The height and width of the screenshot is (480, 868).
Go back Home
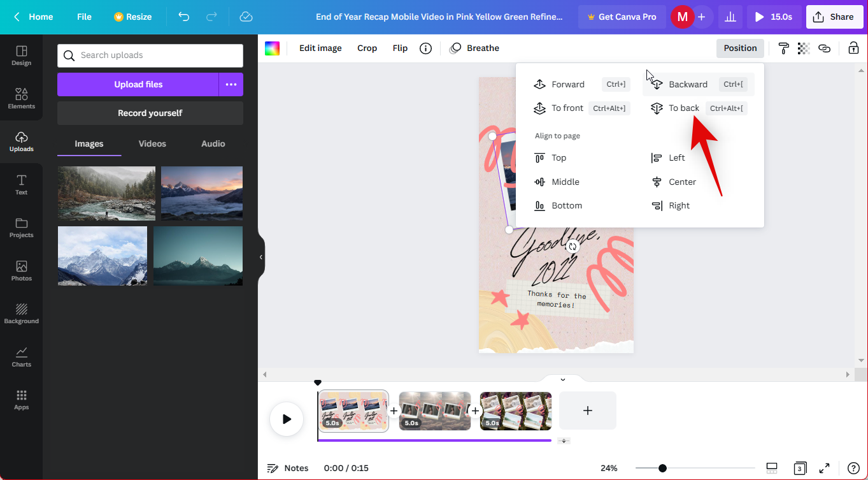click(x=33, y=17)
